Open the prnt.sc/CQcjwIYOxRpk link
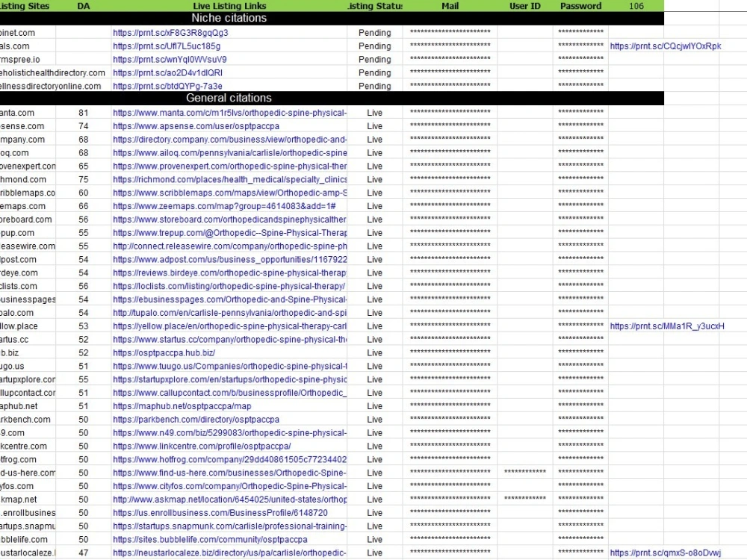This screenshot has height=560, width=747. 666,46
